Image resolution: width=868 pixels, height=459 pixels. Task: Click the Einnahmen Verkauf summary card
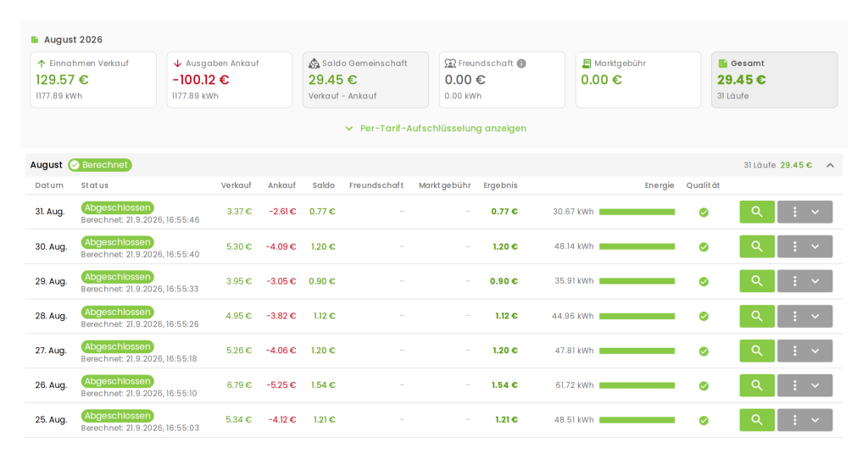point(93,80)
